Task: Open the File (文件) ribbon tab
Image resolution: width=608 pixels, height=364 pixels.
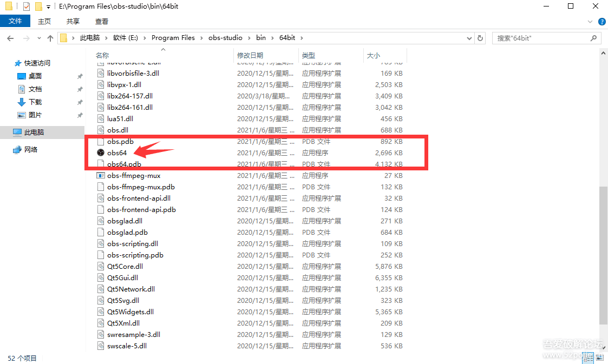Action: tap(15, 21)
